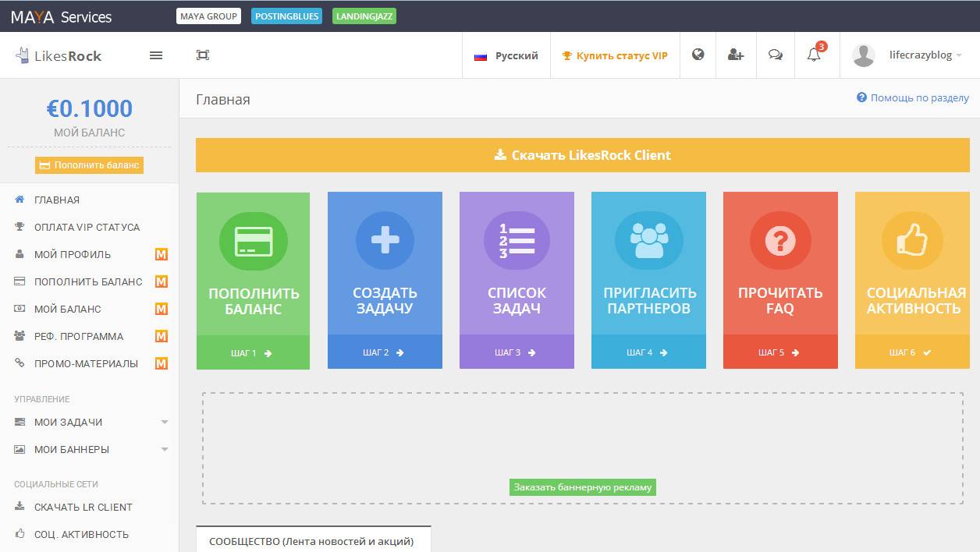Click the question mark FAQ icon
The height and width of the screenshot is (552, 980).
tap(780, 240)
